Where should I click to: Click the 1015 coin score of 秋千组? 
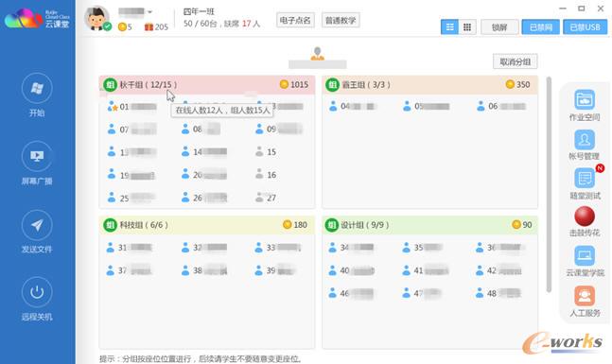click(294, 84)
